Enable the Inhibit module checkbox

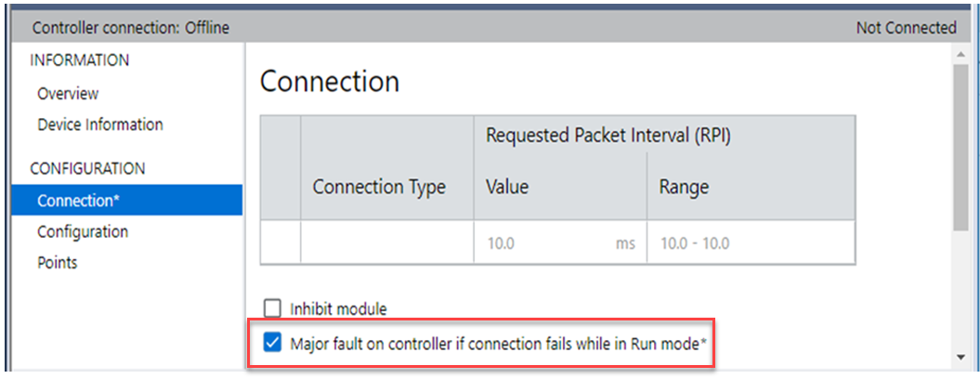pos(272,308)
